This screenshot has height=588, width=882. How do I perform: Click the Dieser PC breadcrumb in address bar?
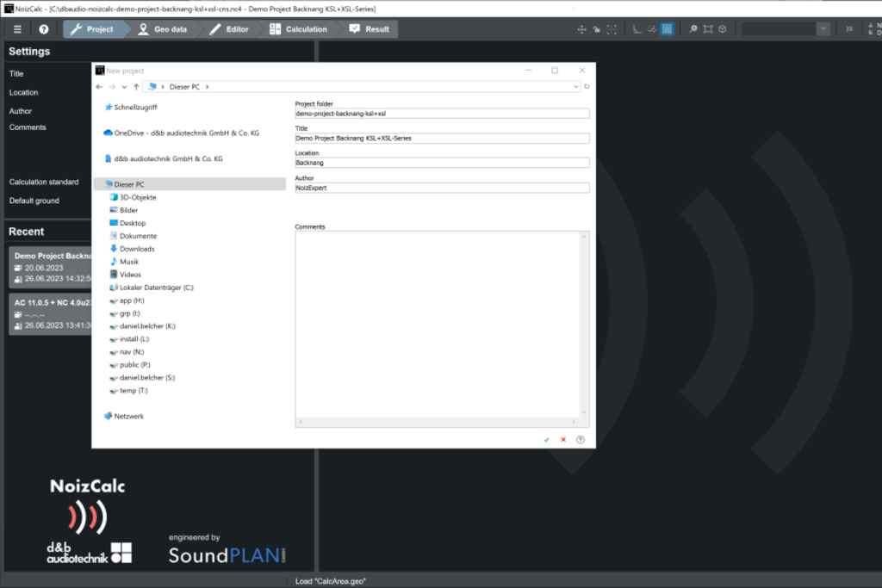pos(184,87)
